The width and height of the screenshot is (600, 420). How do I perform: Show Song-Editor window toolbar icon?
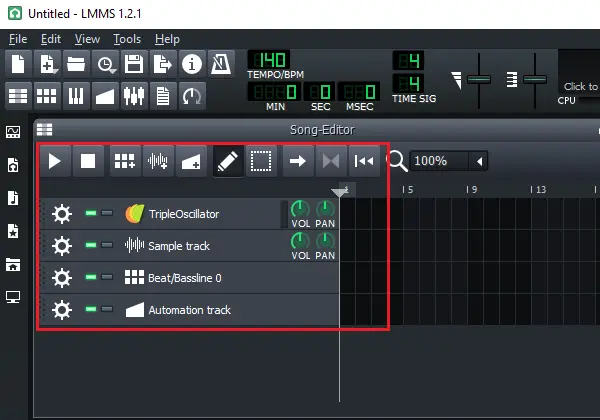18,96
